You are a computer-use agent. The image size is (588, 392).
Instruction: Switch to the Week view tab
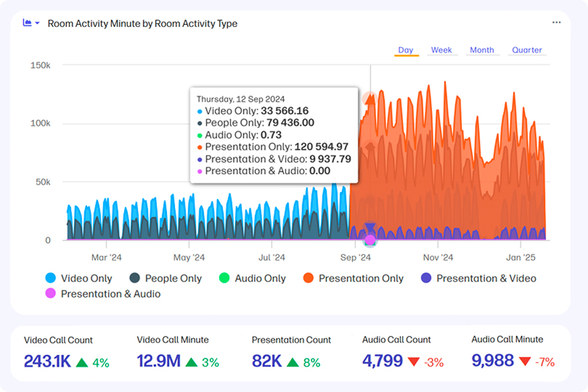point(441,50)
